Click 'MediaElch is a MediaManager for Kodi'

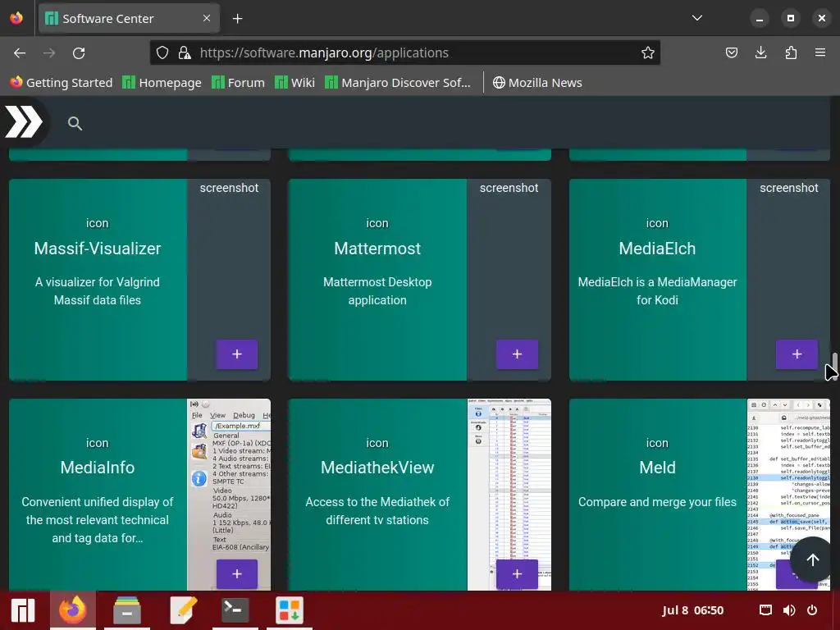click(x=657, y=291)
